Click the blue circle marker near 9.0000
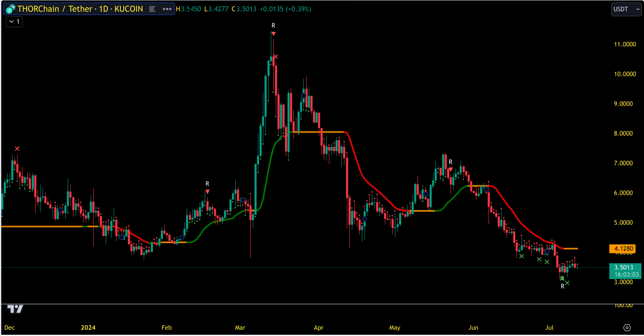 304,96
